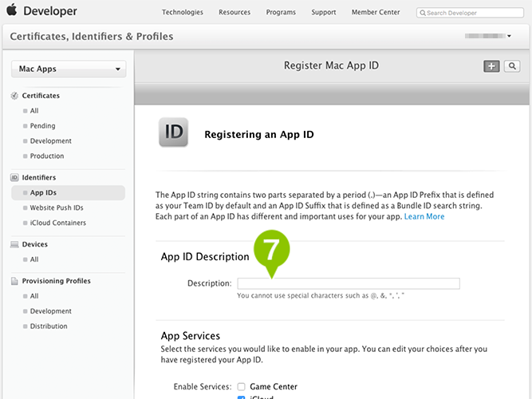The width and height of the screenshot is (532, 399).
Task: Click the Identifiers heading
Action: [x=39, y=178]
